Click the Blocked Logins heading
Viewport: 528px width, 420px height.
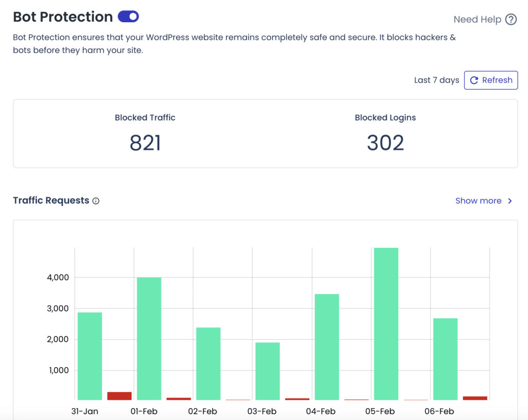tap(385, 117)
